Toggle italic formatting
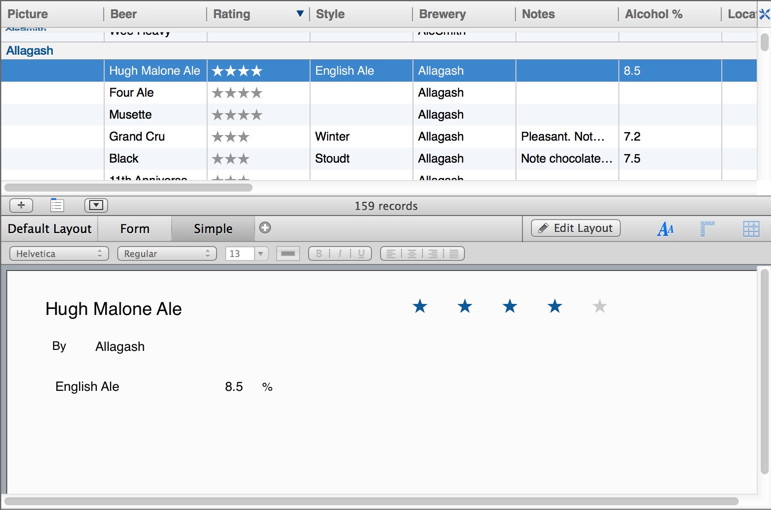Viewport: 771px width, 510px height. point(340,254)
